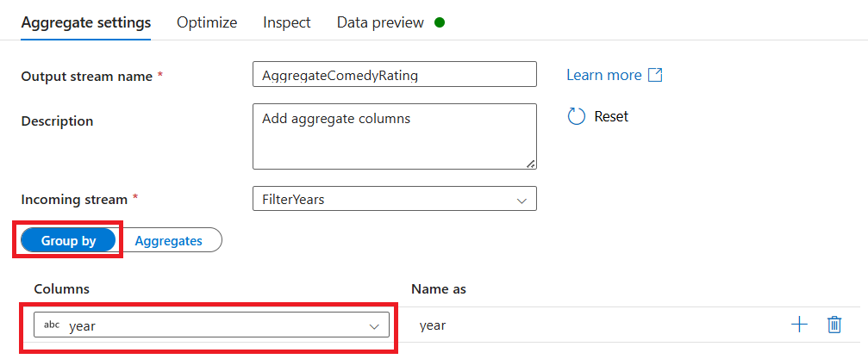Screen dimensions: 868x359
Task: Delete the year group-by column
Action: click(834, 325)
